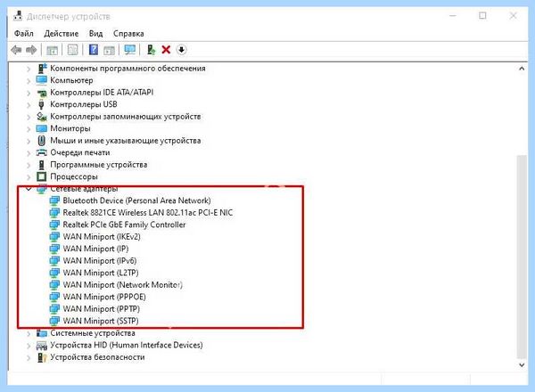Click the Disable device down-arrow icon
Screen dimensions: 535x392
[182, 50]
